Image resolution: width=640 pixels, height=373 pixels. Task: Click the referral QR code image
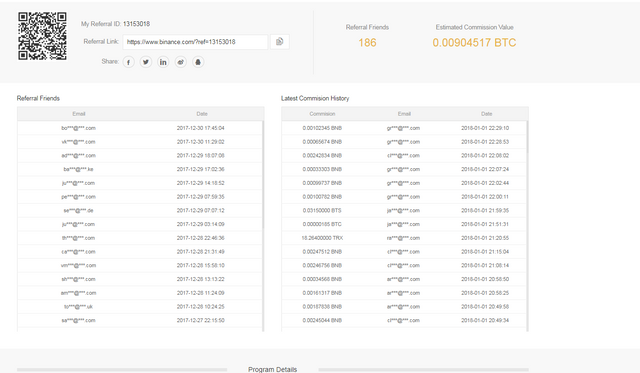tap(42, 36)
